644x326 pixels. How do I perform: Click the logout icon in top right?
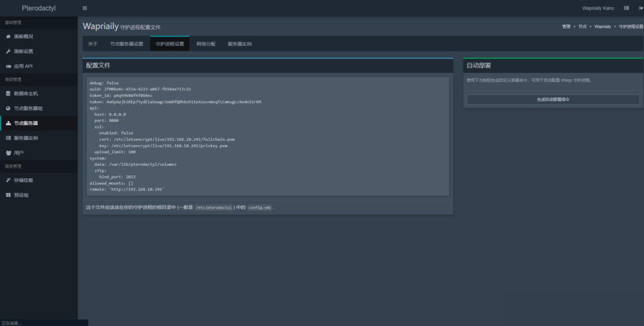pos(640,8)
